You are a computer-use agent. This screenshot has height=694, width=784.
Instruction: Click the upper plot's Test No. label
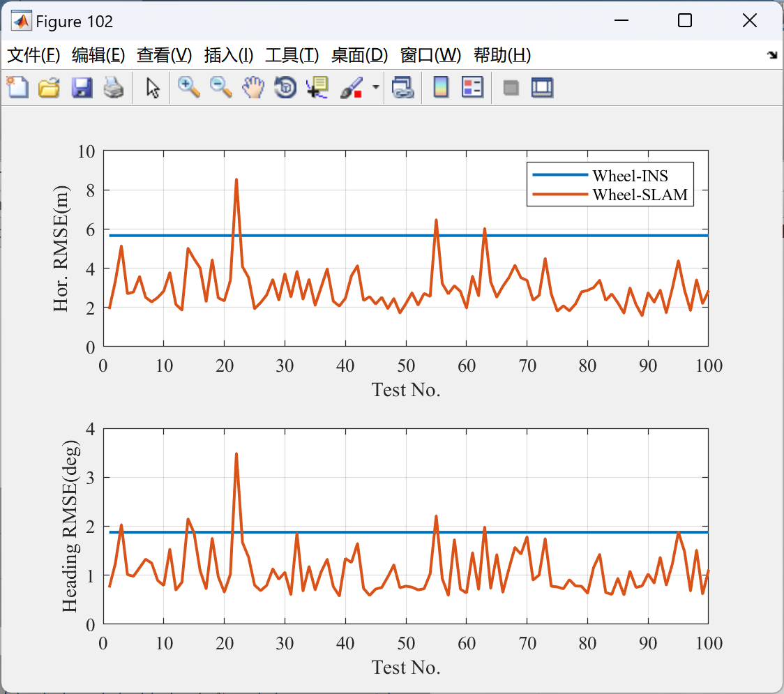point(406,390)
